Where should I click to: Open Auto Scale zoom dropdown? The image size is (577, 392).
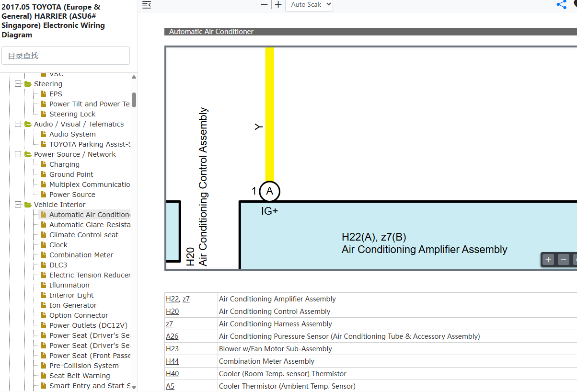tap(309, 5)
